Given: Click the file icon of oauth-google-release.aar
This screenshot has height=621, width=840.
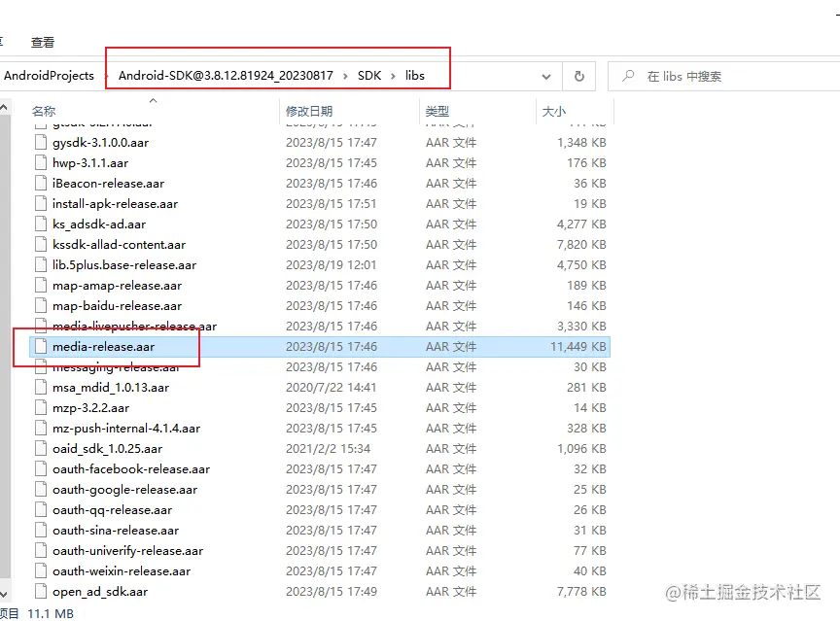Looking at the screenshot, I should tap(41, 489).
